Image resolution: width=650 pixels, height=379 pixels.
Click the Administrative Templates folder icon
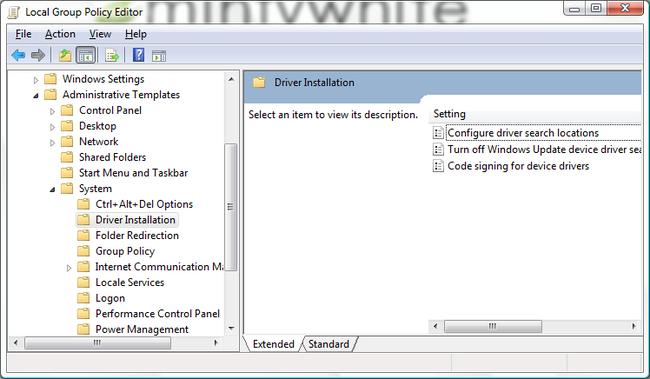(x=51, y=95)
